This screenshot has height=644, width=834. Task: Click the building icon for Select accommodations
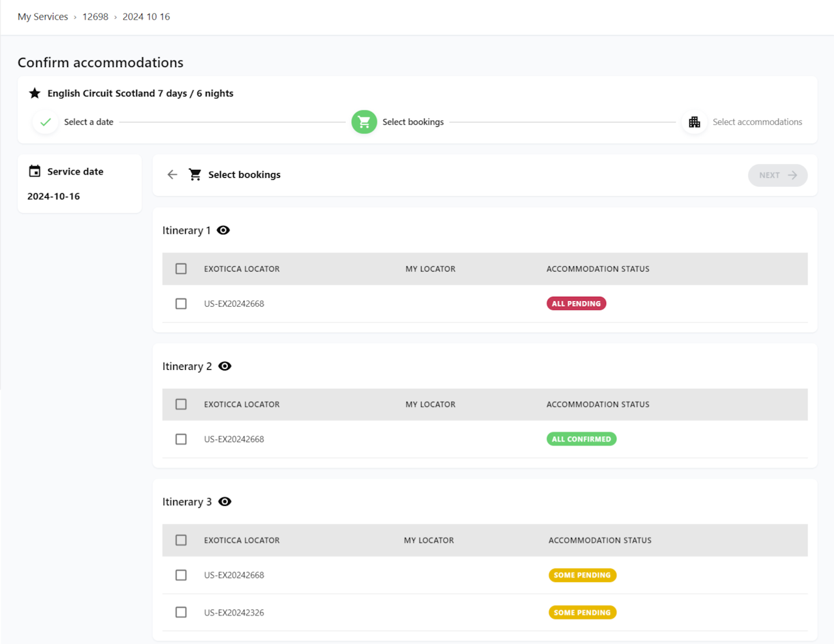(x=695, y=122)
